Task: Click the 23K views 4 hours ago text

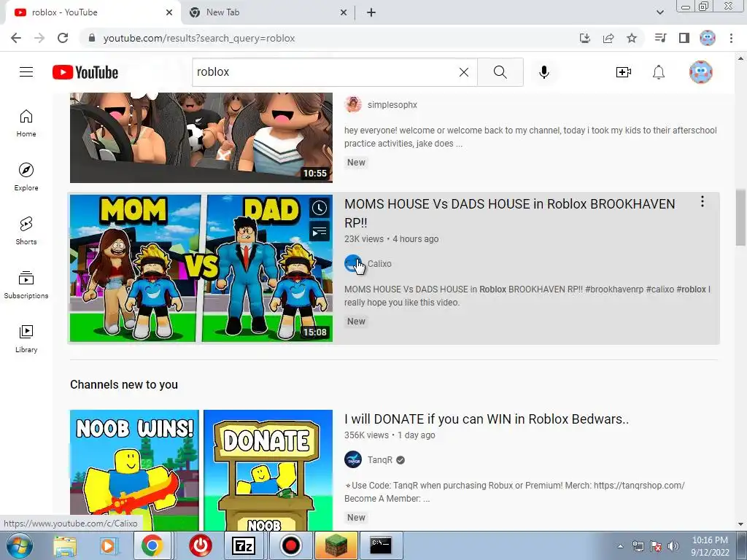Action: [392, 239]
